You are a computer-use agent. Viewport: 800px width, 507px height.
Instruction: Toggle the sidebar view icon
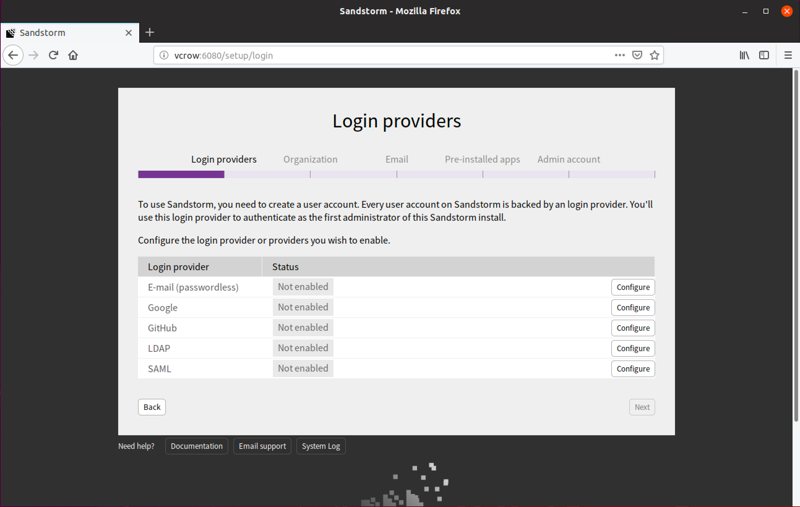[x=764, y=55]
